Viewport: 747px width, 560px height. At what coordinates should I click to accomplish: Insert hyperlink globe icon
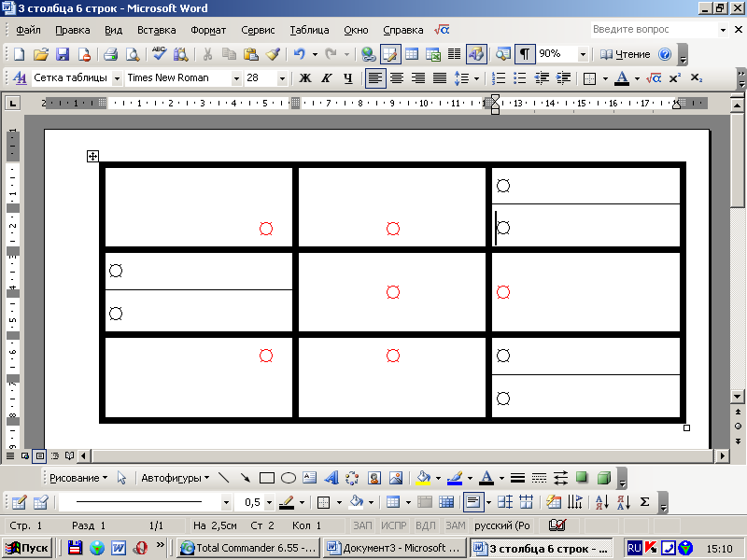[x=368, y=54]
